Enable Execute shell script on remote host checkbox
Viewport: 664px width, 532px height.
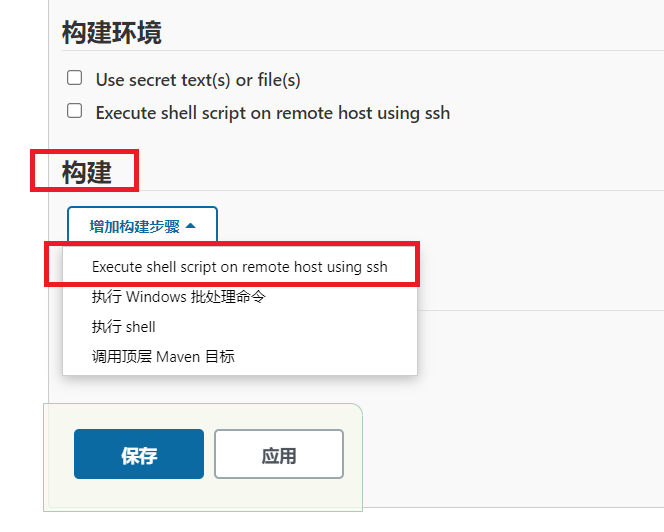[x=75, y=111]
